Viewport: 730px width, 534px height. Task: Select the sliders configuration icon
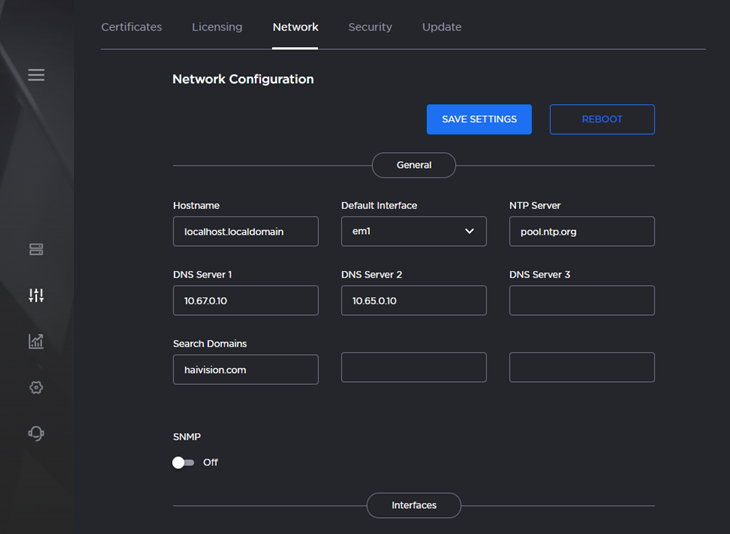[36, 295]
